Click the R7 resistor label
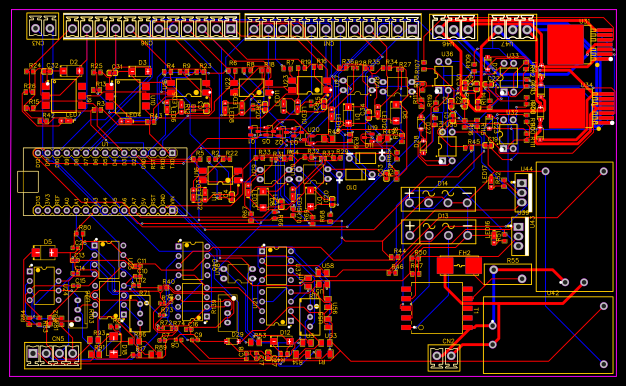Viewport: 626px width, 386px height. click(x=290, y=63)
